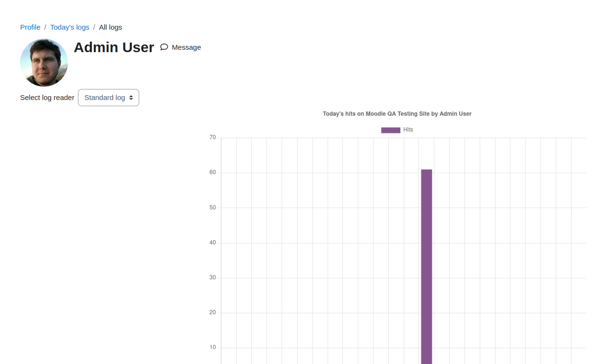
Task: Go to Profile breadcrumb link
Action: click(30, 27)
